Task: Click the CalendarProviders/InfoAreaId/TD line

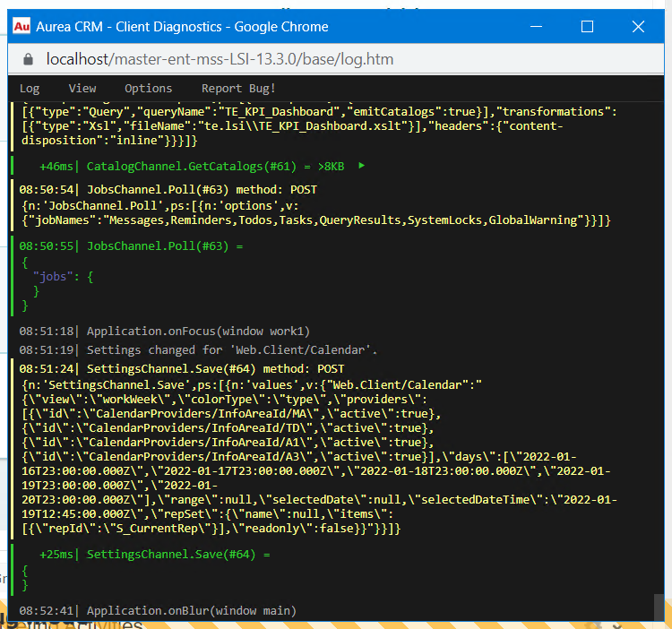Action: point(228,428)
